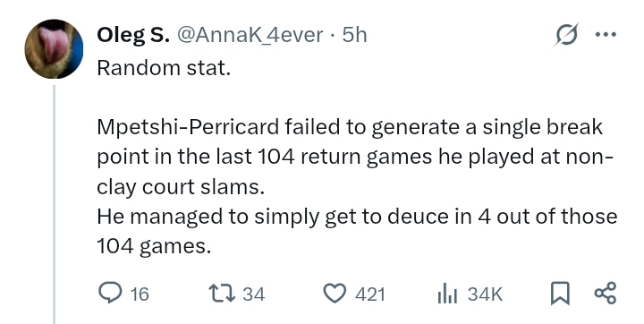
Task: Click the repost arrows icon
Action: click(222, 294)
